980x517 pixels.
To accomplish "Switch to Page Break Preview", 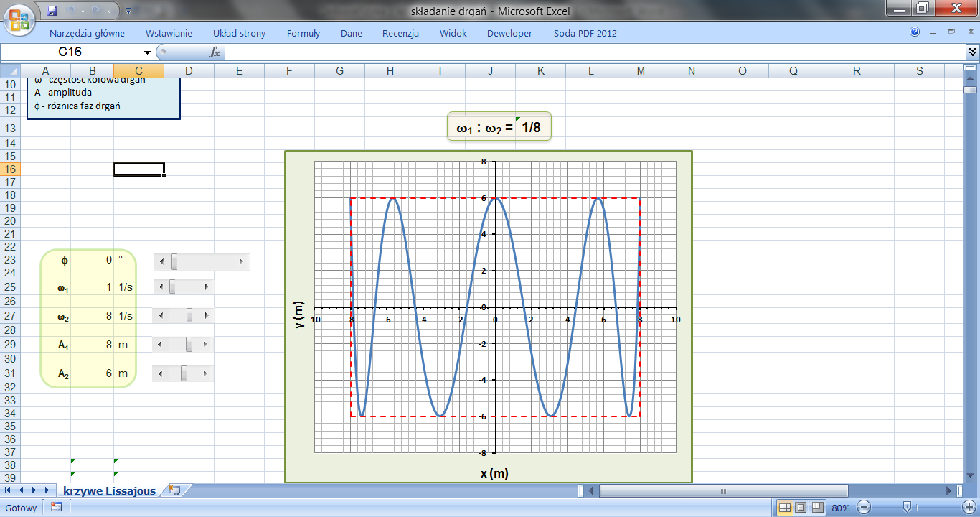I will tap(816, 507).
